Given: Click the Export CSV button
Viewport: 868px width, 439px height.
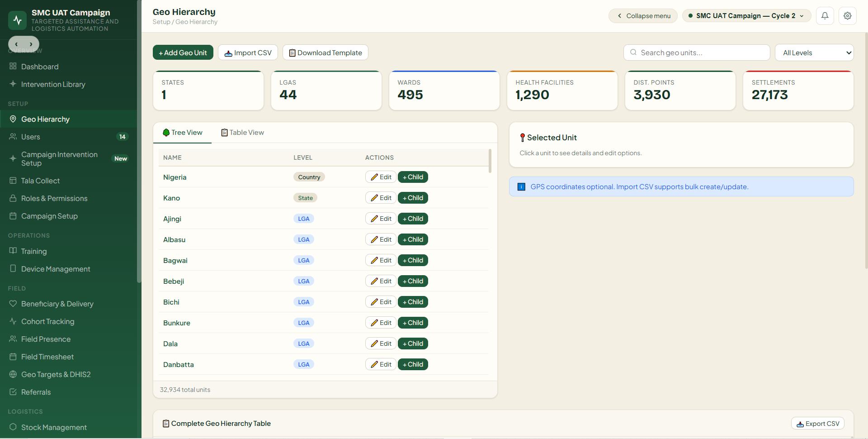Looking at the screenshot, I should pos(818,424).
